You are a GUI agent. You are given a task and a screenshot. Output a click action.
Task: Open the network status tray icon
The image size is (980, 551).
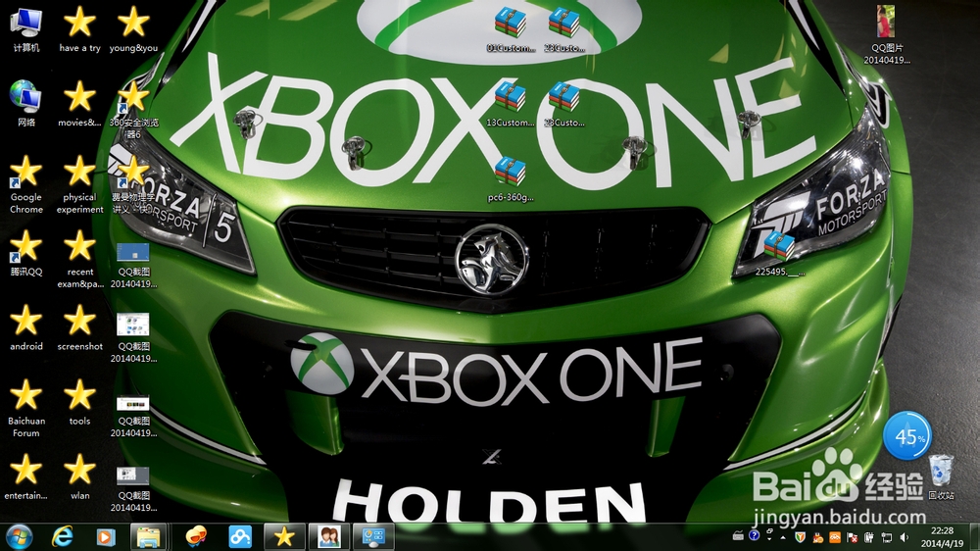(886, 537)
